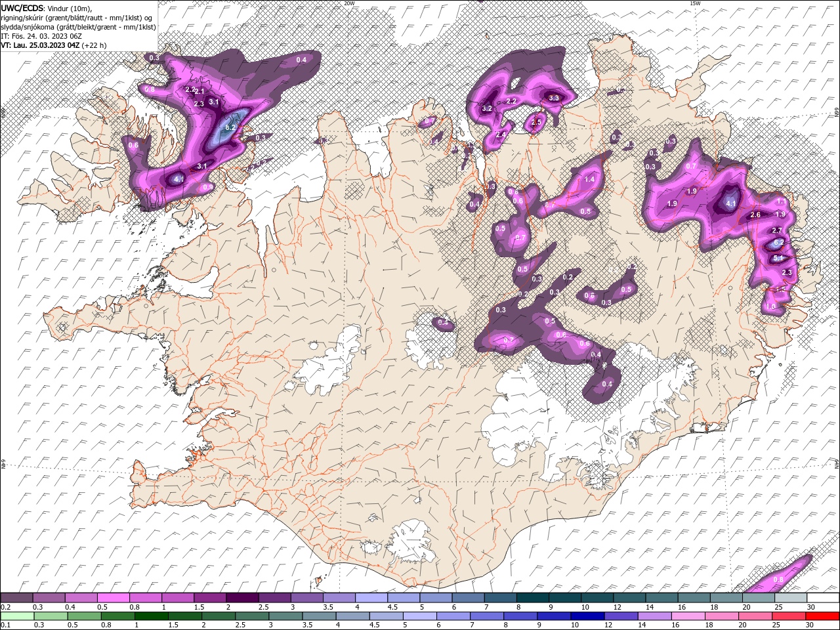Screen dimensions: 840x630
Task: Click the lavender rain swatch labeled 14
Action: coord(654,616)
